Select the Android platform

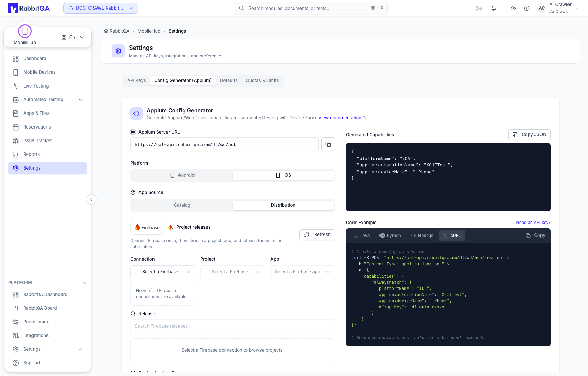pyautogui.click(x=182, y=175)
